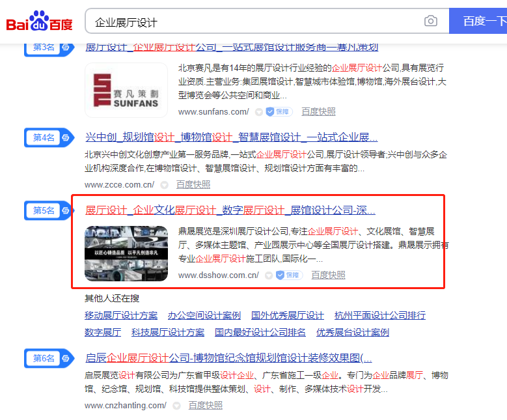Click the Baidu logo
This screenshot has width=507, height=420.
pyautogui.click(x=39, y=21)
